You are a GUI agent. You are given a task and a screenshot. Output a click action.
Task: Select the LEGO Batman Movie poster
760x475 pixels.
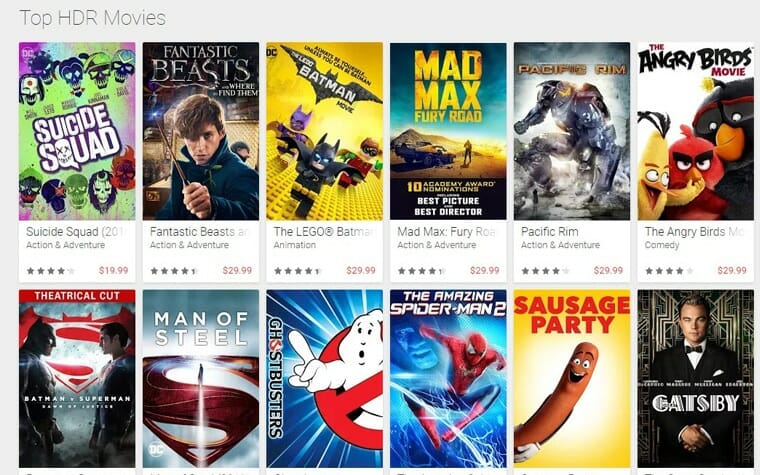324,131
